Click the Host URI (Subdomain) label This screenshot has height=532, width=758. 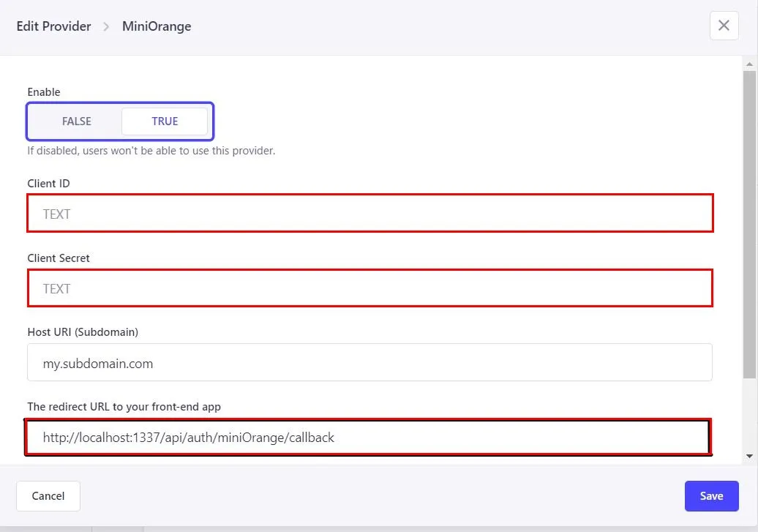(83, 331)
